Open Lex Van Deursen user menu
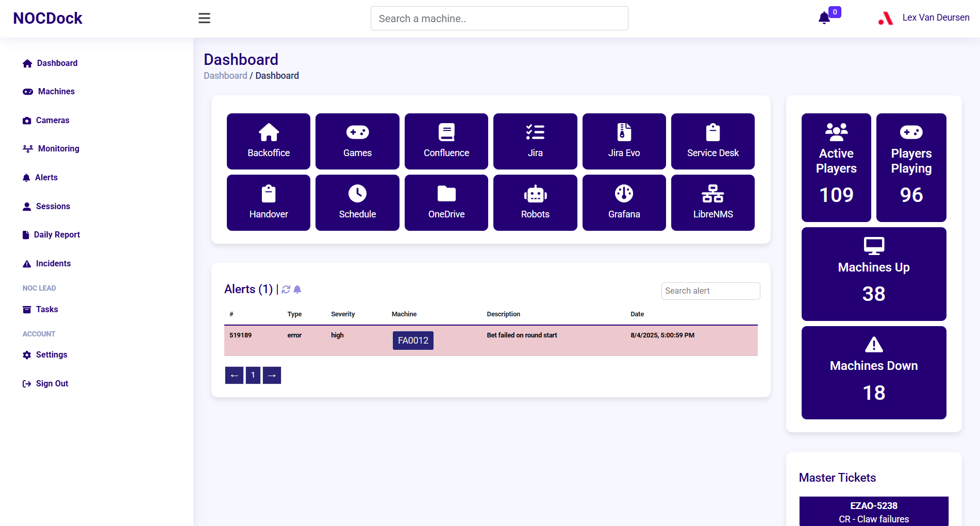Image resolution: width=980 pixels, height=526 pixels. [x=936, y=18]
